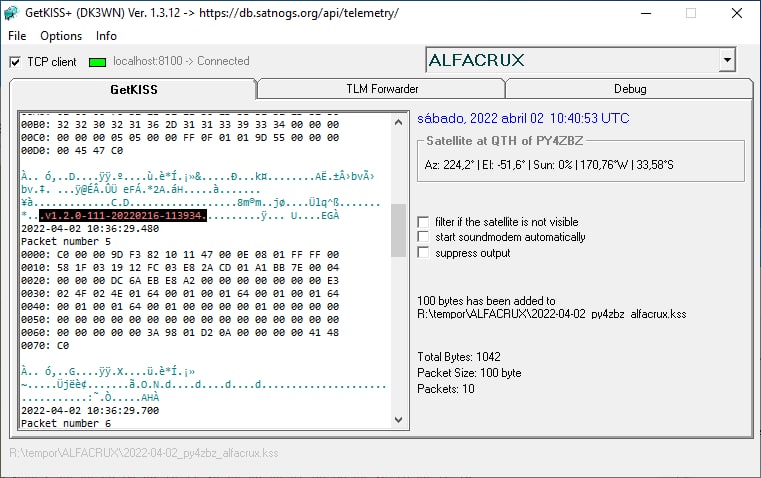Click hex row starting with 0040:
The height and width of the screenshot is (478, 761).
point(180,307)
